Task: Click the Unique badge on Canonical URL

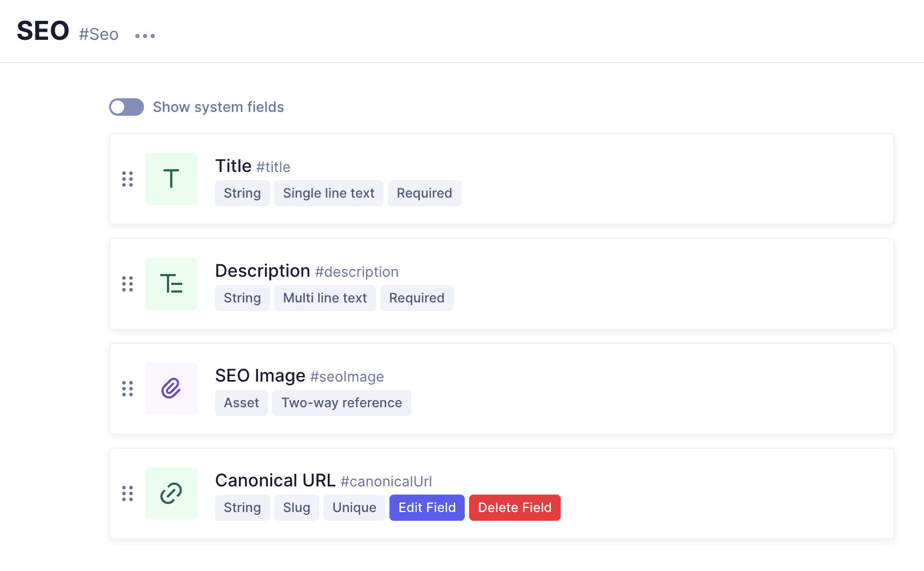Action: click(353, 507)
